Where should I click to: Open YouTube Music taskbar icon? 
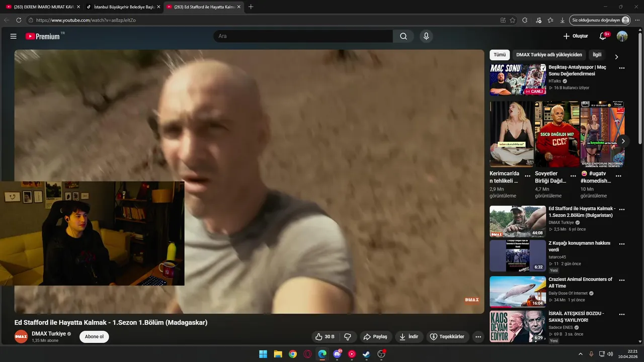click(352, 354)
